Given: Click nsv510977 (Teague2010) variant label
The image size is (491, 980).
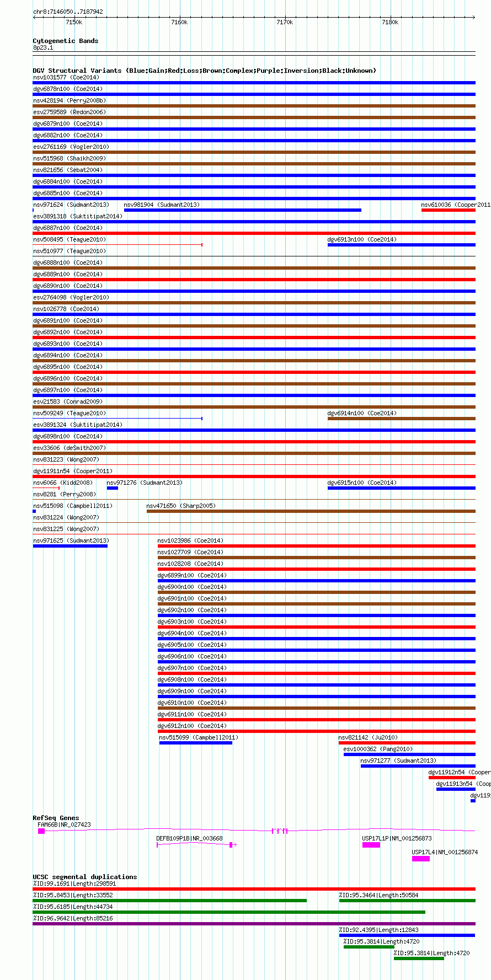Looking at the screenshot, I should [70, 251].
